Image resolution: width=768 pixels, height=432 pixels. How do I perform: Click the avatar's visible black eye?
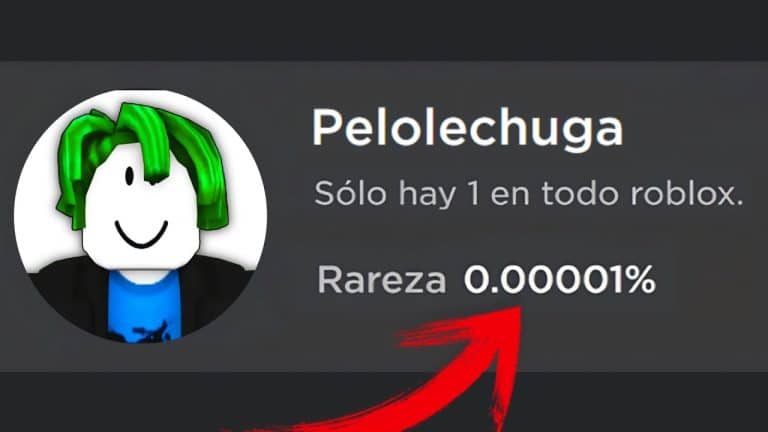129,176
